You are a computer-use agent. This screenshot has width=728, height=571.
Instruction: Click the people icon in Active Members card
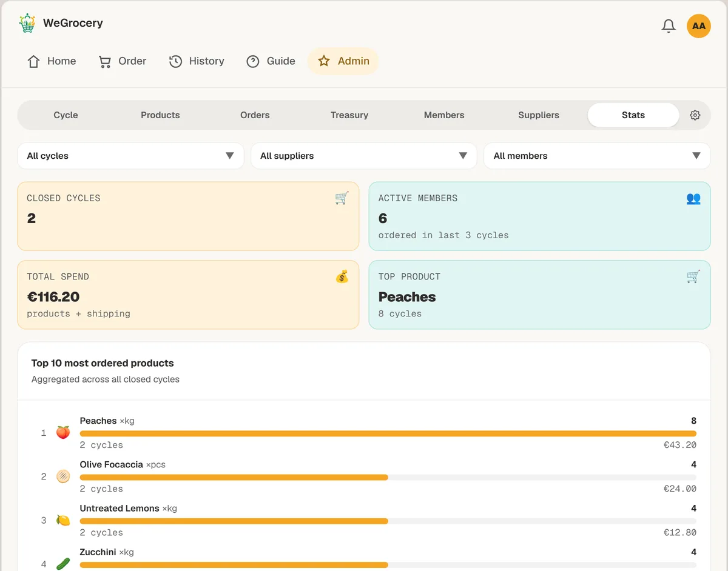coord(693,198)
